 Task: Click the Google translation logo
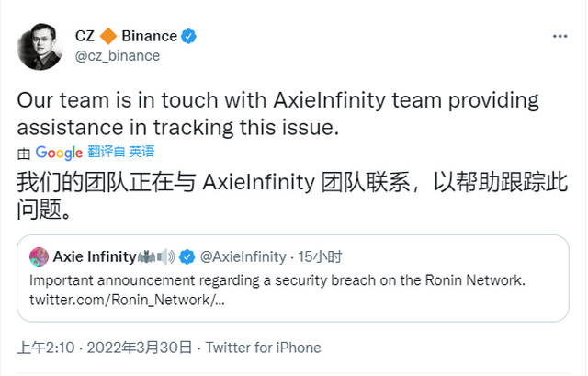click(59, 153)
